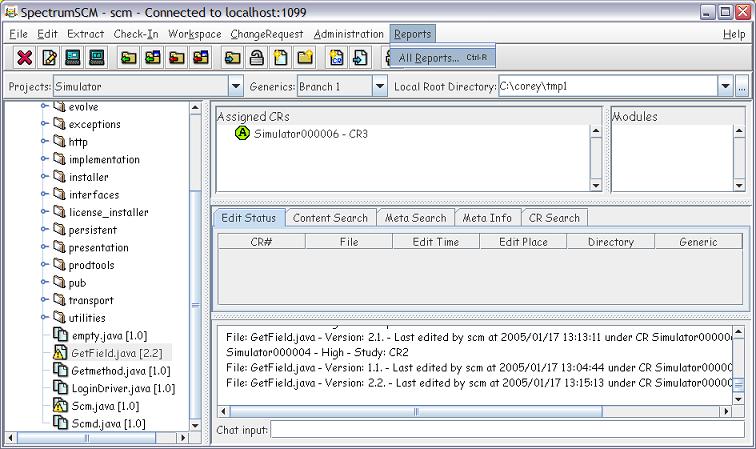Switch to the Meta Search tab
Screen dimensions: 756x449
pos(416,218)
